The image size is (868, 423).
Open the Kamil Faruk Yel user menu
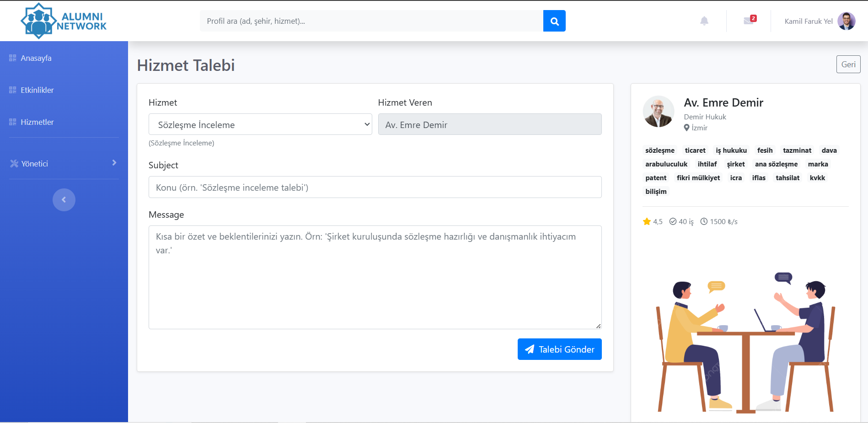[809, 21]
